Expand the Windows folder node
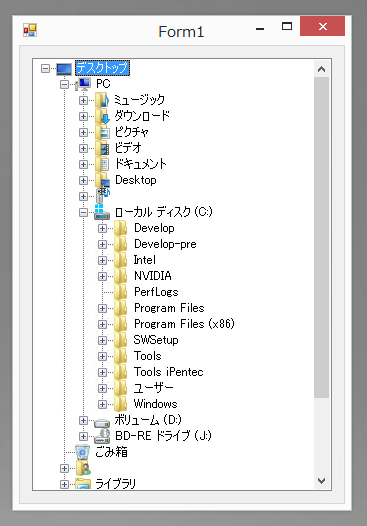This screenshot has height=526, width=367. pyautogui.click(x=102, y=404)
